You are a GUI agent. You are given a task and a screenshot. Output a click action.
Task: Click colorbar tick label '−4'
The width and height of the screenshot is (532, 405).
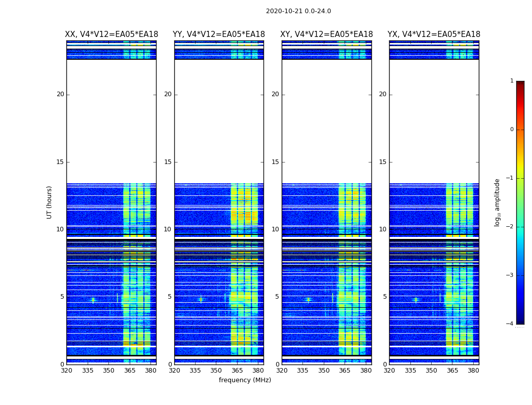coord(510,323)
